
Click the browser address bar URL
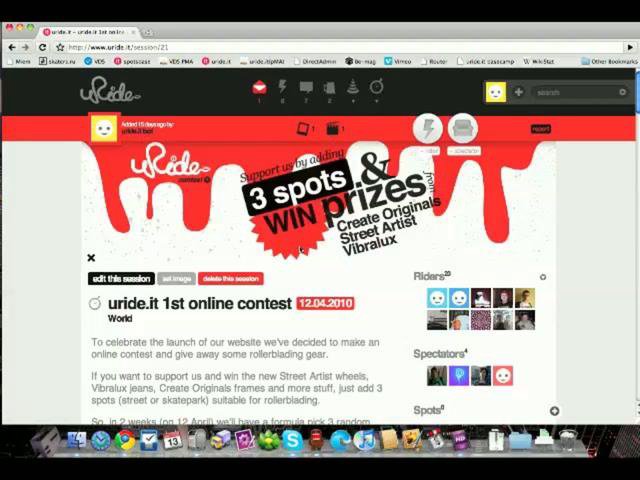coord(118,47)
